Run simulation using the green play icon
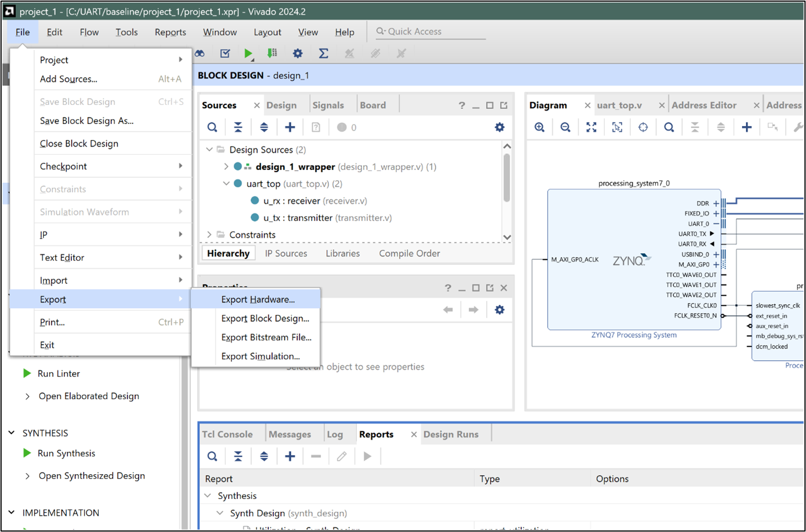 [x=249, y=53]
